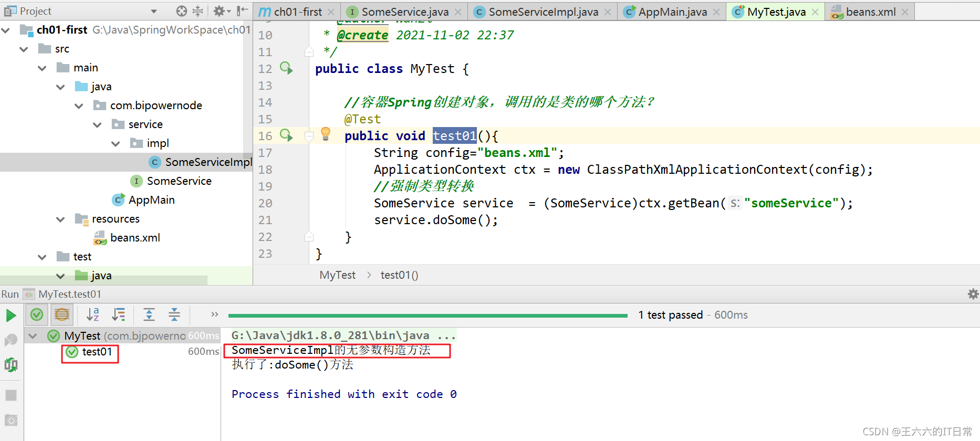Show more run toolbar actions chevron

[x=214, y=314]
